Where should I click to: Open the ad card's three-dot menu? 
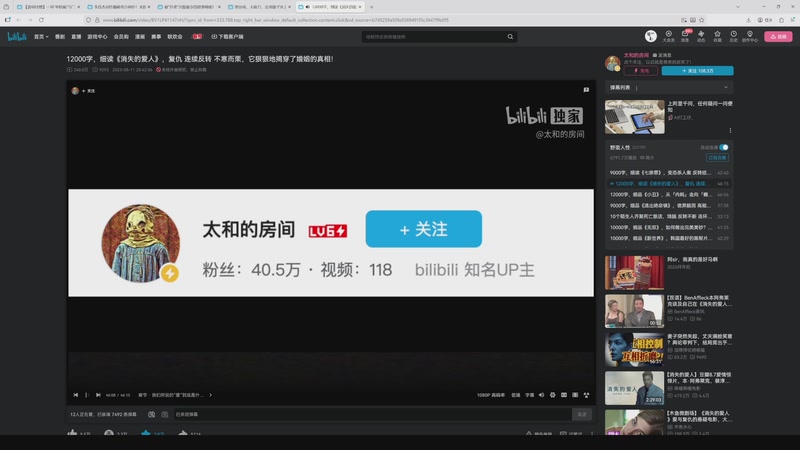pyautogui.click(x=730, y=131)
